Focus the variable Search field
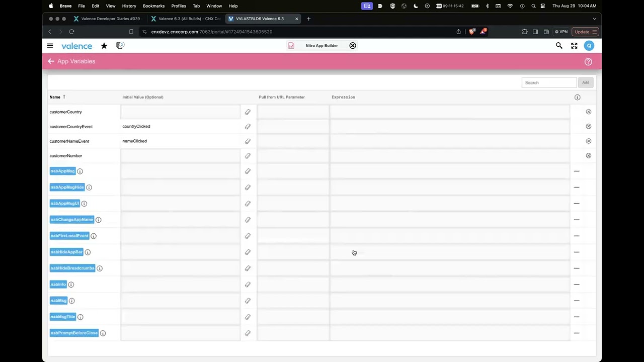This screenshot has width=644, height=362. (x=549, y=82)
